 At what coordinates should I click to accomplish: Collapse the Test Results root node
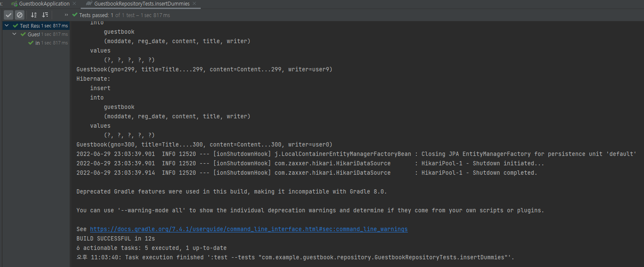pos(7,26)
